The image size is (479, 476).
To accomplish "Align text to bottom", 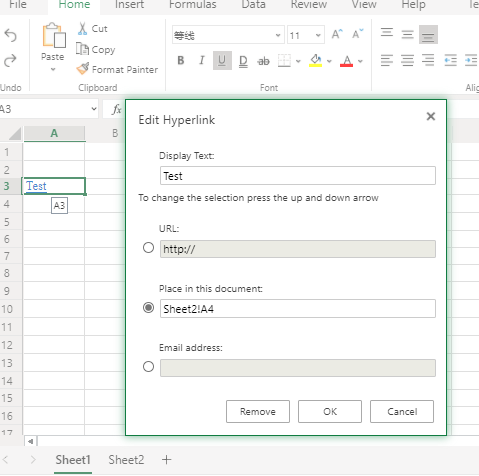I will click(x=428, y=35).
